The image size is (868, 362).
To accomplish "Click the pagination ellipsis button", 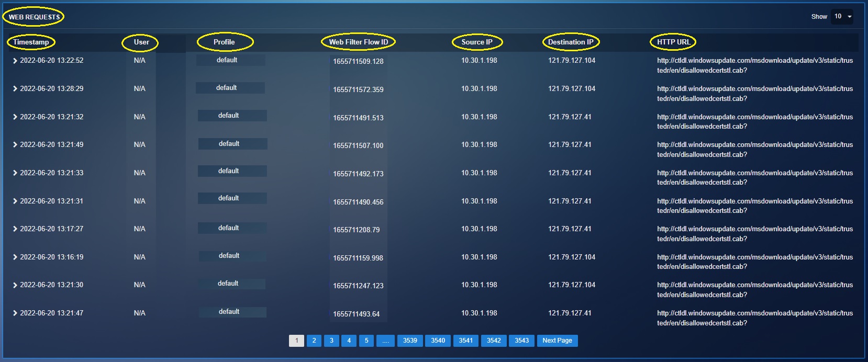I will click(x=385, y=341).
